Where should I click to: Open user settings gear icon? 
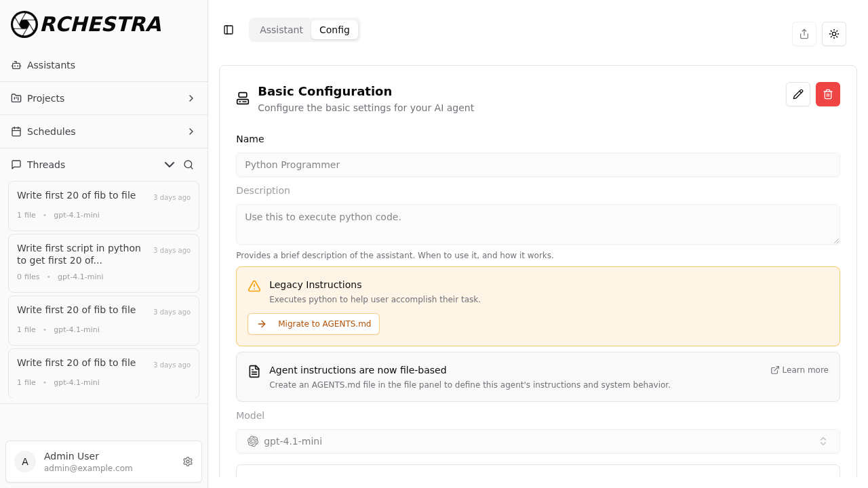pyautogui.click(x=188, y=462)
